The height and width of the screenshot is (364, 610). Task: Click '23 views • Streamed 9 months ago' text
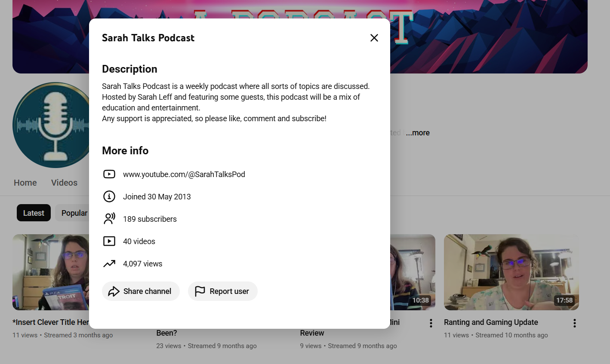coord(206,346)
